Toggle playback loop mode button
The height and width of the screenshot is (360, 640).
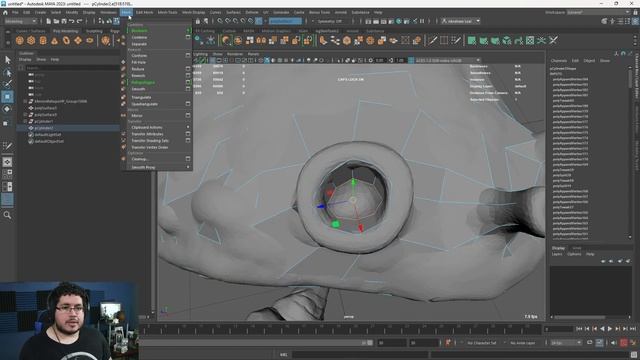pyautogui.click(x=590, y=343)
